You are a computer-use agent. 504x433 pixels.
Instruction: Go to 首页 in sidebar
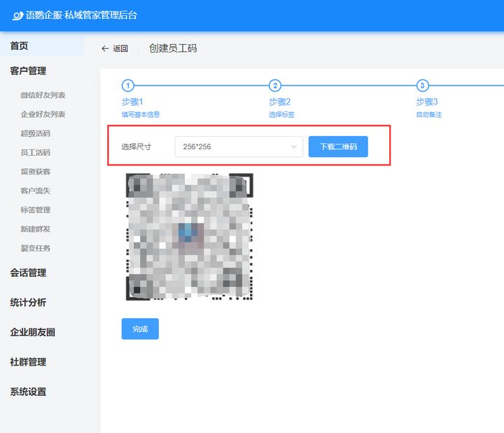click(20, 46)
